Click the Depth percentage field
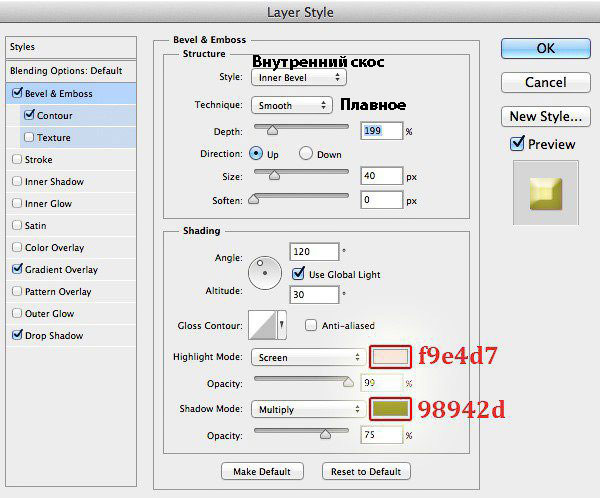Viewport: 600px width, 498px height. coord(382,131)
